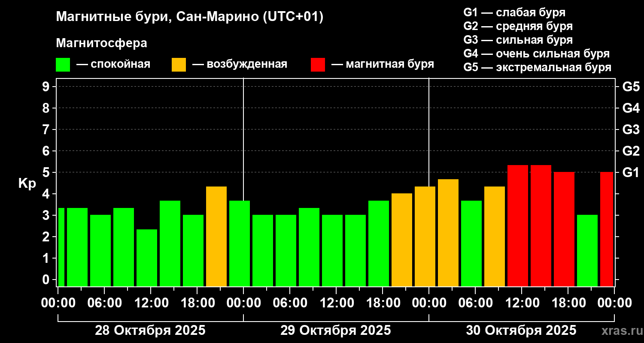Click the tallest orange bar on 30 October
The height and width of the screenshot is (343, 644).
[448, 233]
